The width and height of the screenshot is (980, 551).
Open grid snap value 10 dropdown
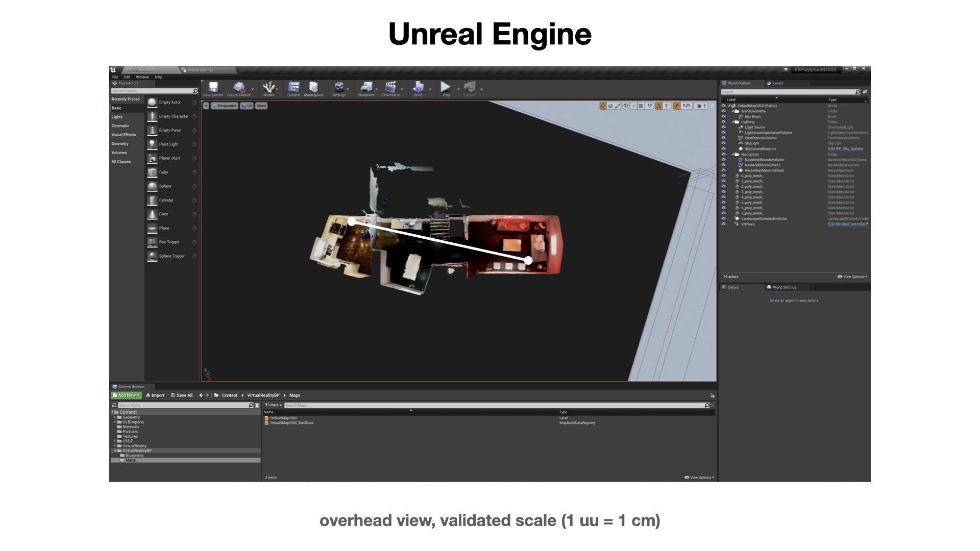649,106
